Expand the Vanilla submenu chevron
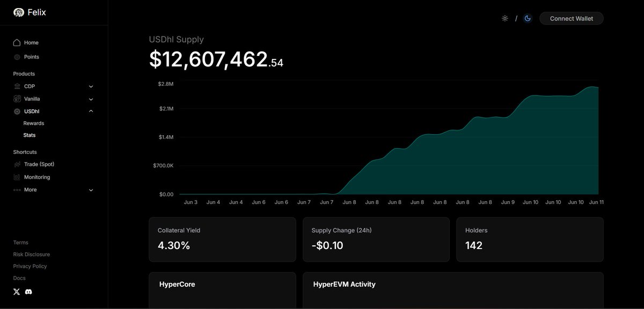This screenshot has width=644, height=309. pos(91,99)
